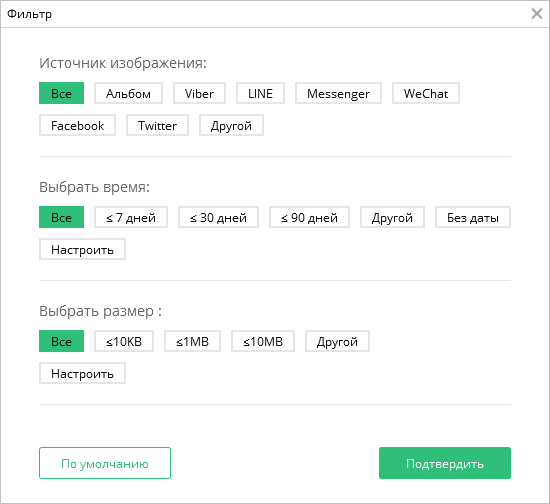Screen dimensions: 550x504
Task: Choose Viber as image source
Action: coord(199,93)
